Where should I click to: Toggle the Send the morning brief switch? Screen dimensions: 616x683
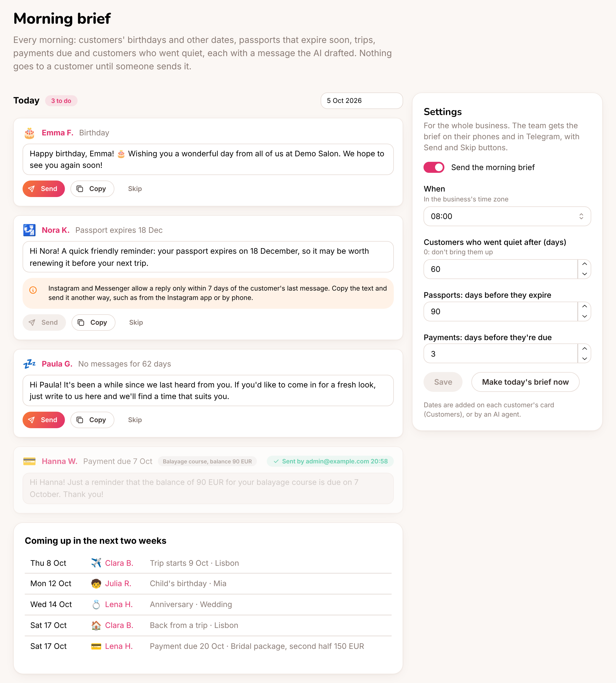tap(434, 167)
